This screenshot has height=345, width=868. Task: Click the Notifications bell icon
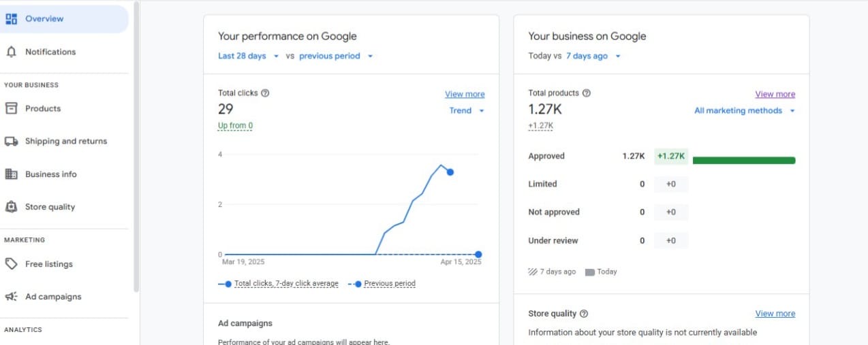click(11, 52)
